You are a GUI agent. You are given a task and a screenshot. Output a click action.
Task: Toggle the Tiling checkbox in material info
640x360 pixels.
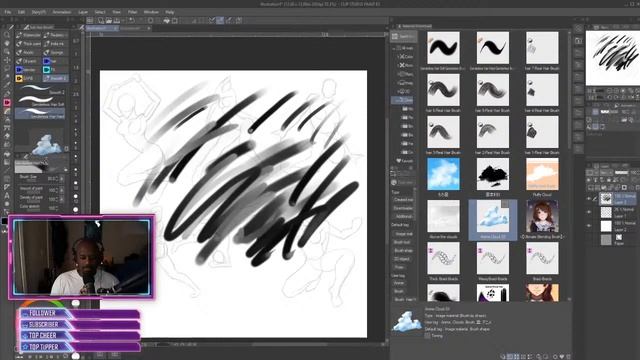point(427,336)
